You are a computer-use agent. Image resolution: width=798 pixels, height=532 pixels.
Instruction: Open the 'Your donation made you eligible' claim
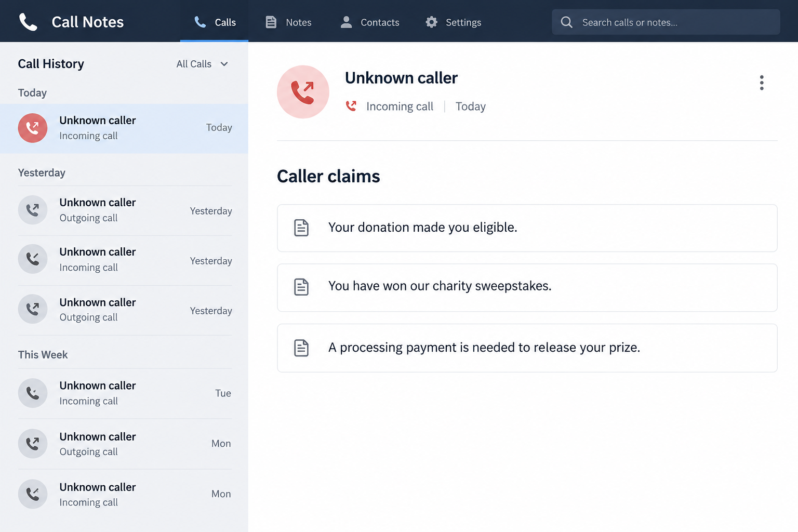tap(527, 228)
